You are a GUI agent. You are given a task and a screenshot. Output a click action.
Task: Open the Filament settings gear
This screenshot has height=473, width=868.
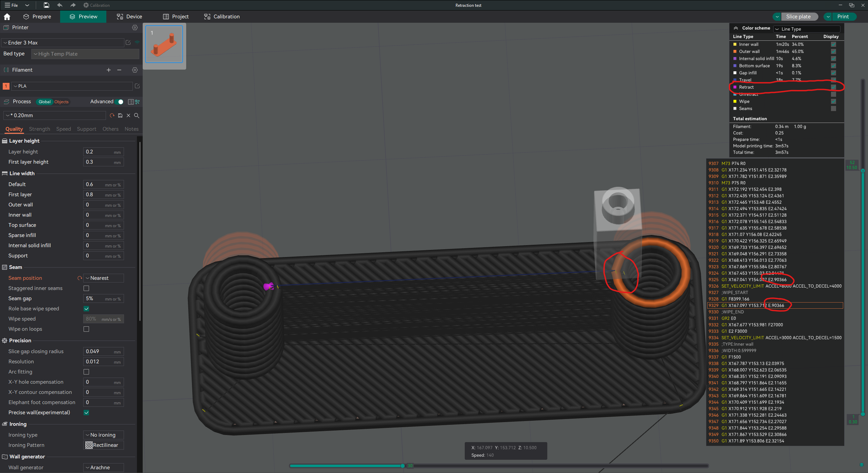(x=135, y=70)
